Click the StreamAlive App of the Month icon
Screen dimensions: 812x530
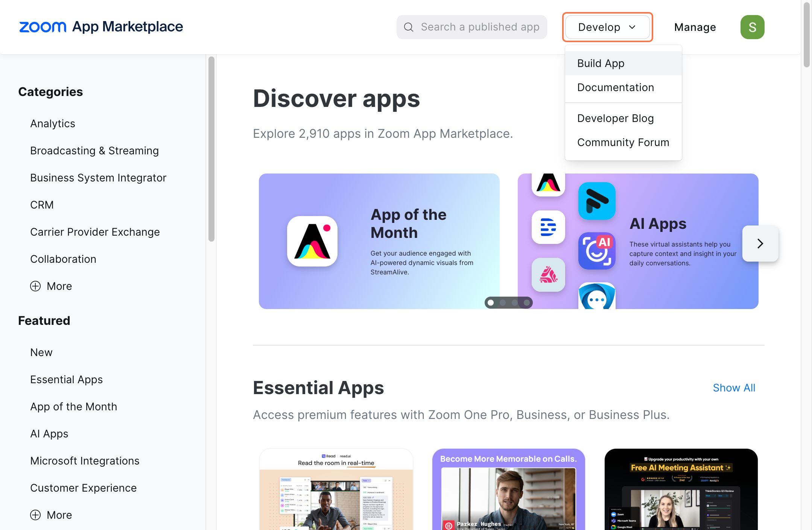(x=312, y=241)
